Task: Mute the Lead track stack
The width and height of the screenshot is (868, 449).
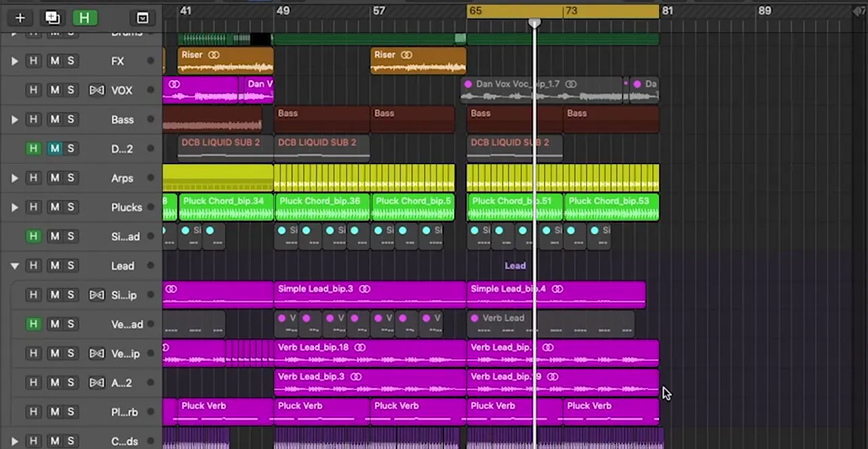Action: pos(54,266)
